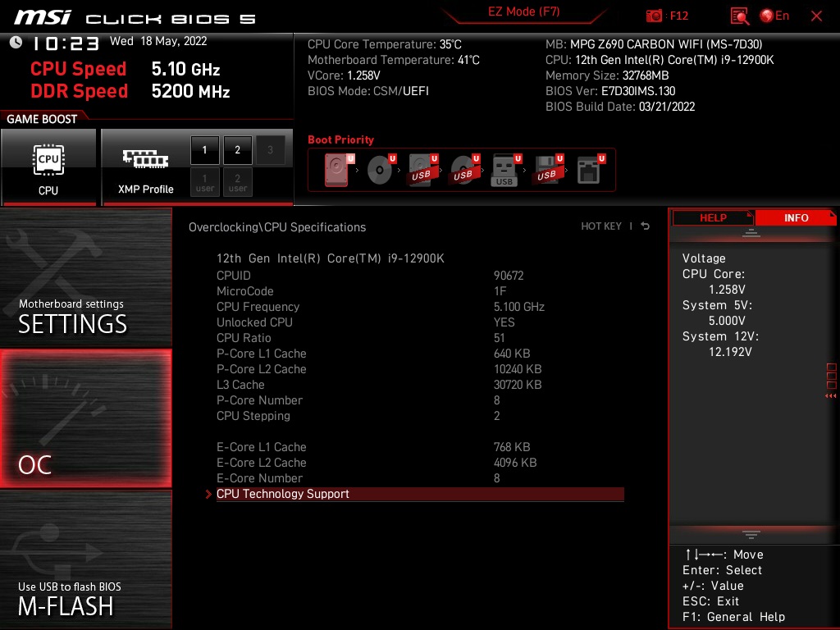
Task: Select the USB CD/DVD disc boot device icon
Action: [464, 170]
